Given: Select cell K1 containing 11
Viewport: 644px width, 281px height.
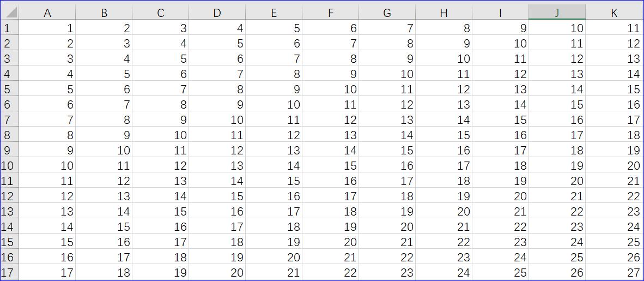Looking at the screenshot, I should 614,28.
